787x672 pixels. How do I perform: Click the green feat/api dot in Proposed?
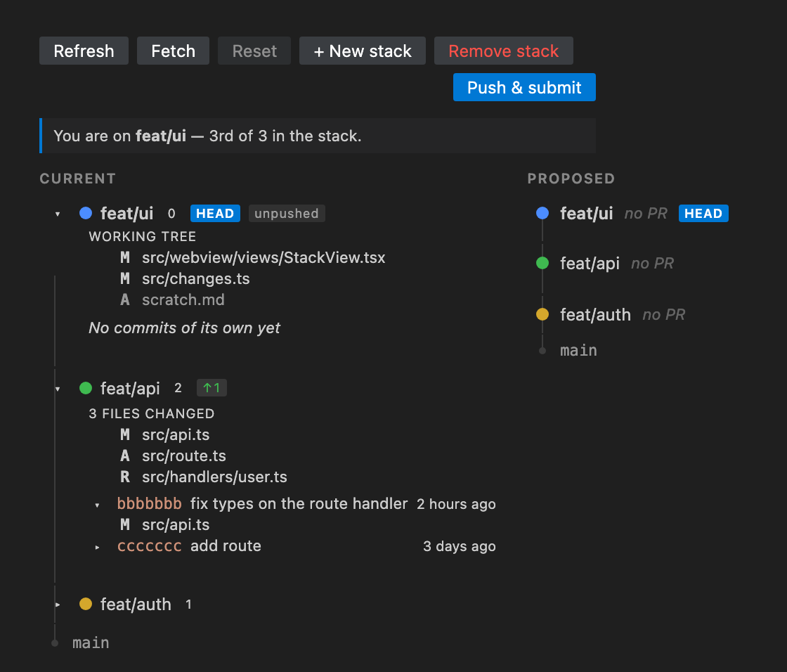pos(542,263)
